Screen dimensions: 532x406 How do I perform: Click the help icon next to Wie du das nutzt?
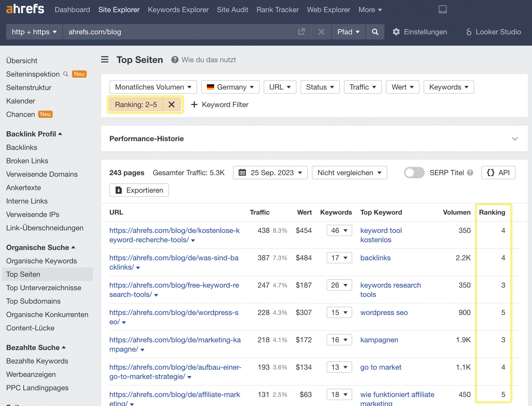[x=174, y=60]
